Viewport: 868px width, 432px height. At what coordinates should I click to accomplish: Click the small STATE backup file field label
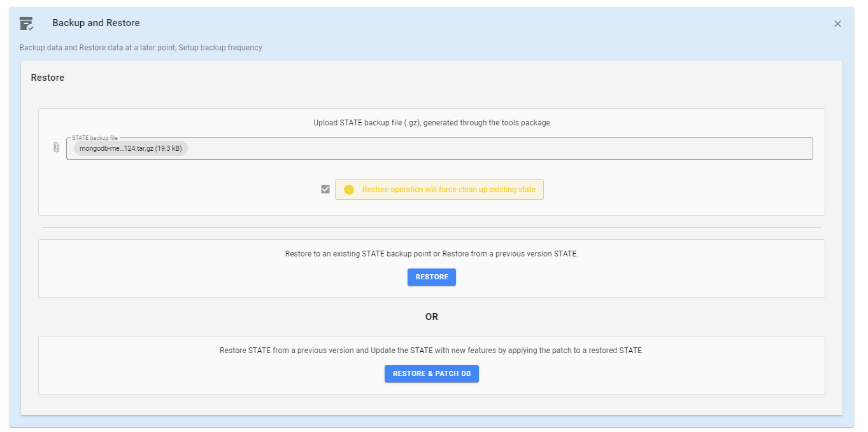coord(94,138)
